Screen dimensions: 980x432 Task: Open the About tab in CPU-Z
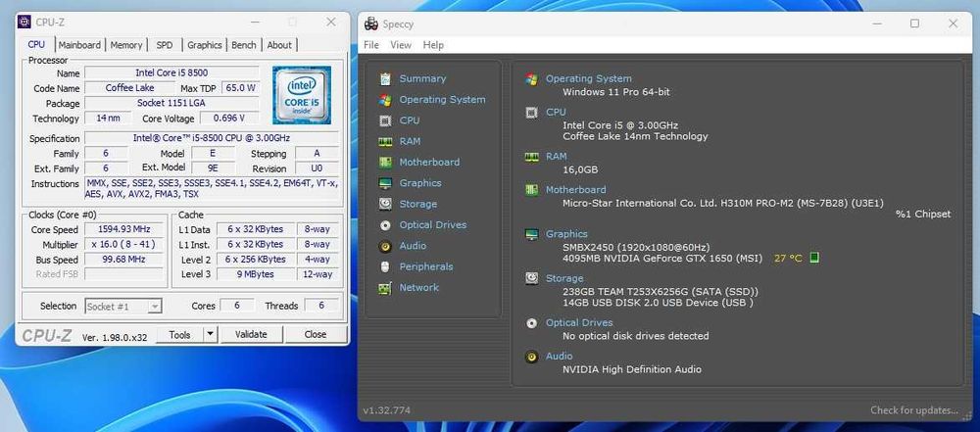point(279,45)
